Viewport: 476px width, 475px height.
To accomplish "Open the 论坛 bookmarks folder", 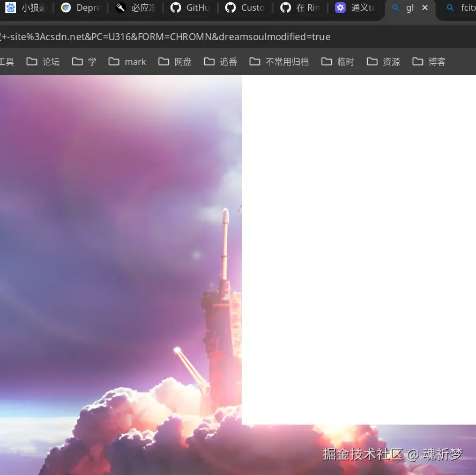I will pos(43,62).
